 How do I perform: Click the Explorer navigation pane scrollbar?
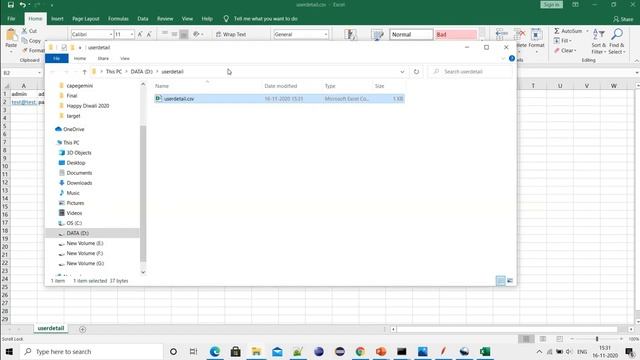[x=143, y=193]
